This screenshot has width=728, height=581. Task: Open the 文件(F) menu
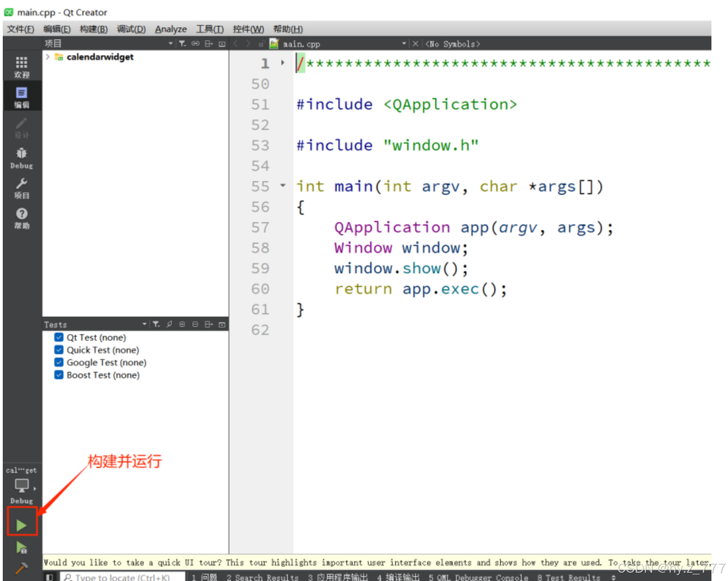(20, 29)
